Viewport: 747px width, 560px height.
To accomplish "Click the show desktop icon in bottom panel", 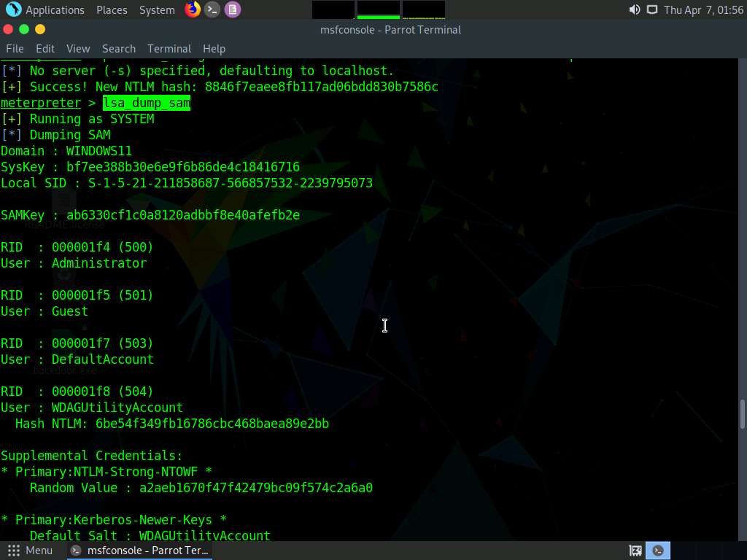I will click(635, 551).
